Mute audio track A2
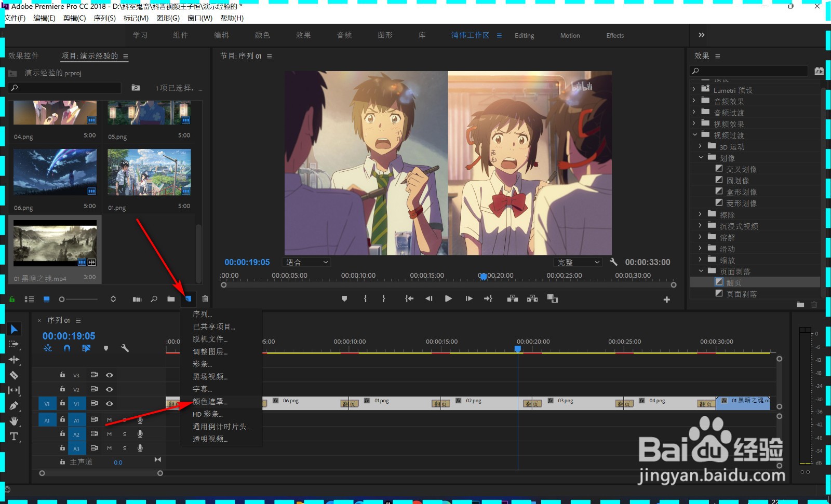831x504 pixels. click(110, 434)
